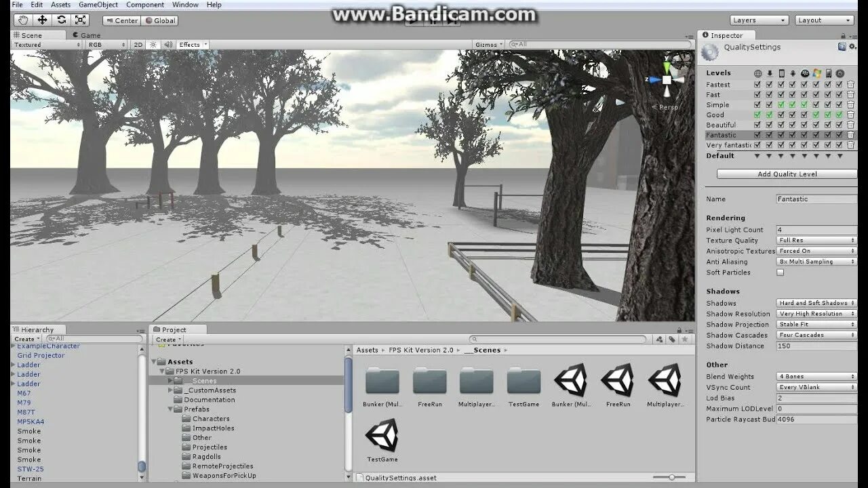Image resolution: width=868 pixels, height=488 pixels.
Task: Click the Pixel Light Count field
Action: [816, 230]
